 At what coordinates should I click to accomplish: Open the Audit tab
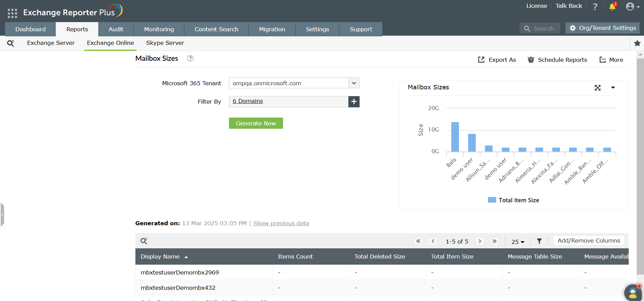pos(116,29)
